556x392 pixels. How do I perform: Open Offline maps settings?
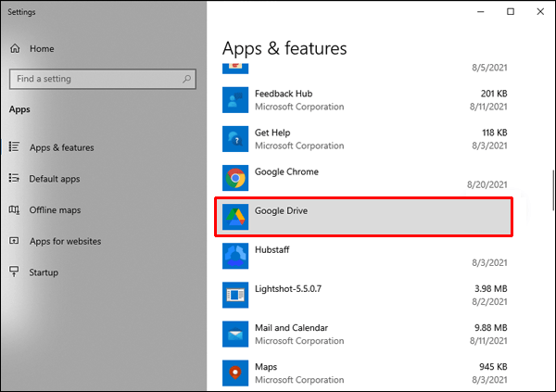pos(55,210)
